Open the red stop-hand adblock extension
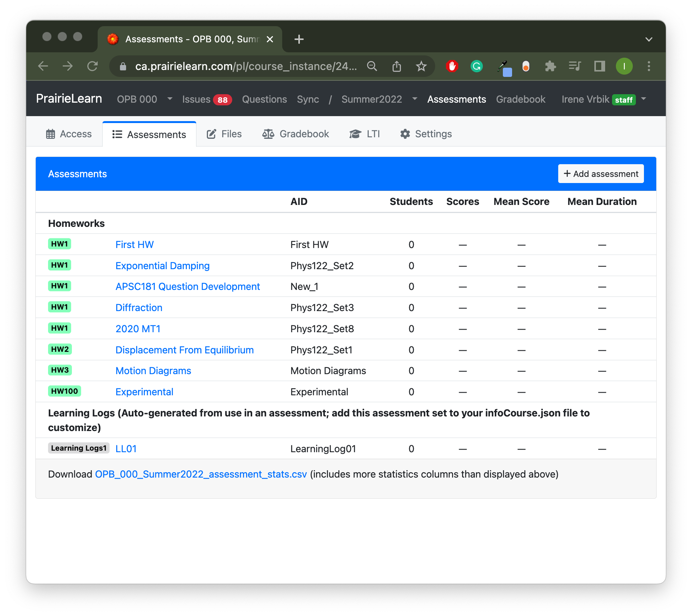Screen dimensions: 692x616 click(x=452, y=66)
